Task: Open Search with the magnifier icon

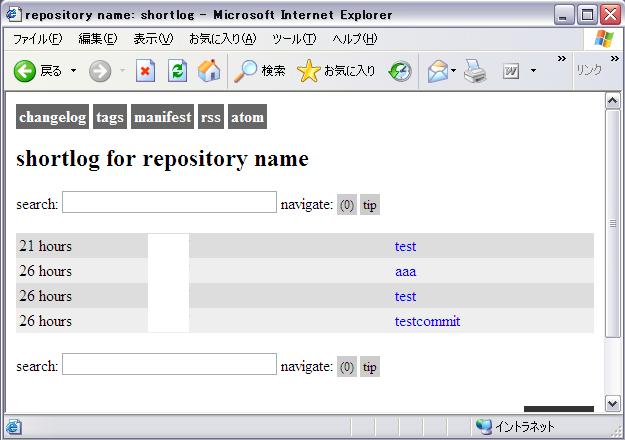Action: click(x=245, y=71)
